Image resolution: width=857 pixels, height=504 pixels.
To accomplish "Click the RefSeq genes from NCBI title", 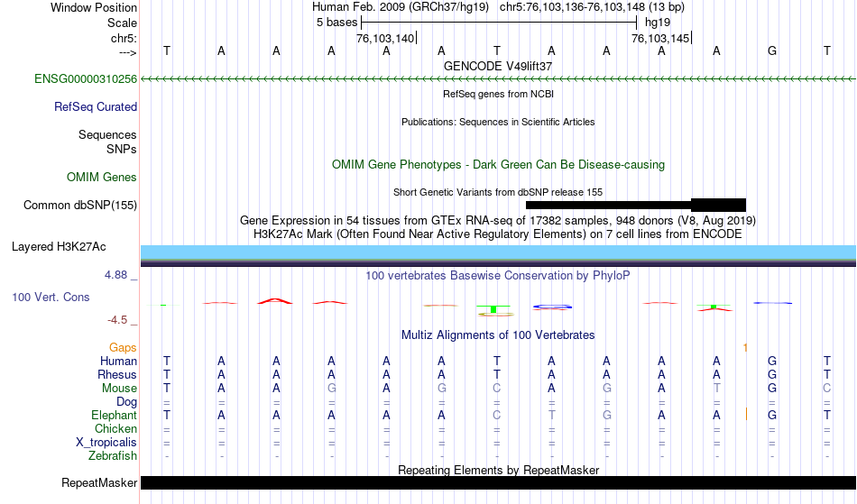I will 498,94.
